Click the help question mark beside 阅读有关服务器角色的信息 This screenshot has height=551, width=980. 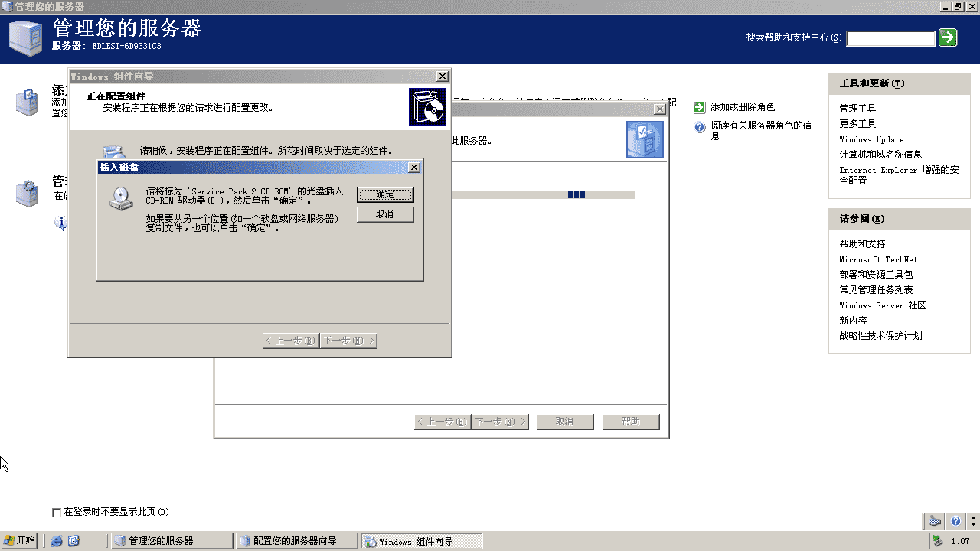pos(699,128)
